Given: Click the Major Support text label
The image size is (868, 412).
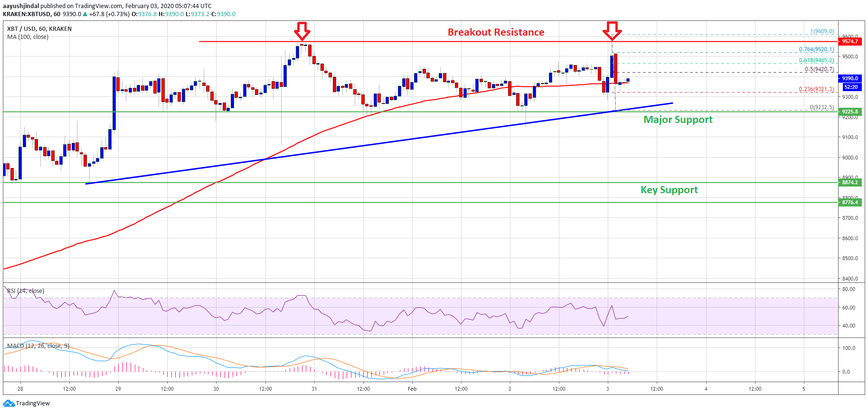Looking at the screenshot, I should 678,120.
